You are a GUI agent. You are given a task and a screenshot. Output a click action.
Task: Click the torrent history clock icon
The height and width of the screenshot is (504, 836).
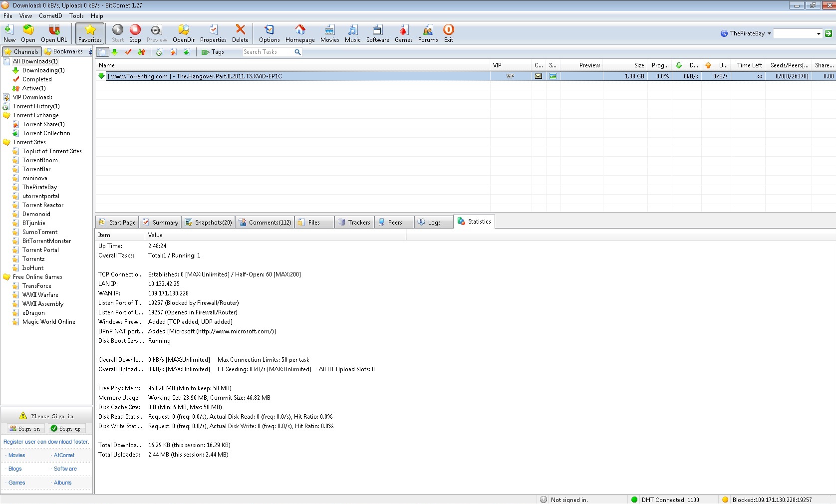point(159,52)
